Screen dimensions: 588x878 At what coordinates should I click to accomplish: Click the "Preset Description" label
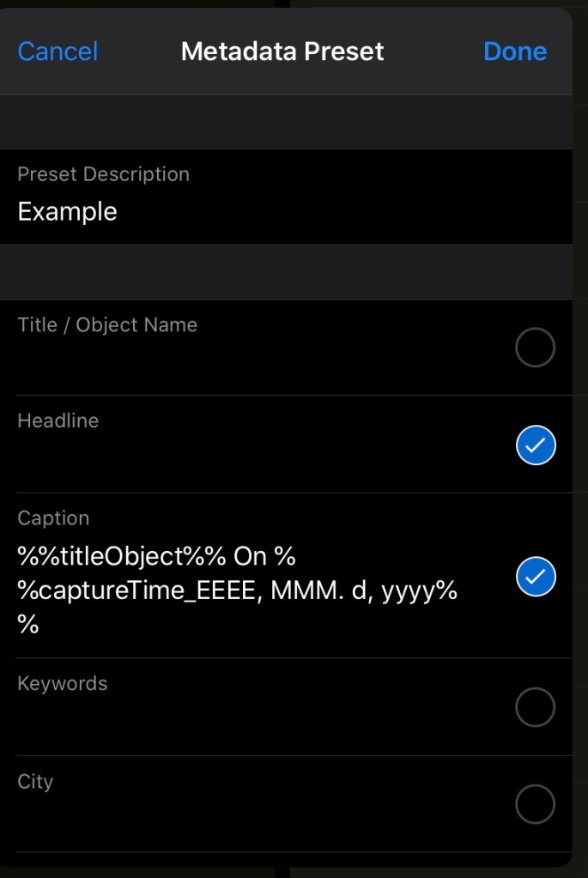[103, 174]
